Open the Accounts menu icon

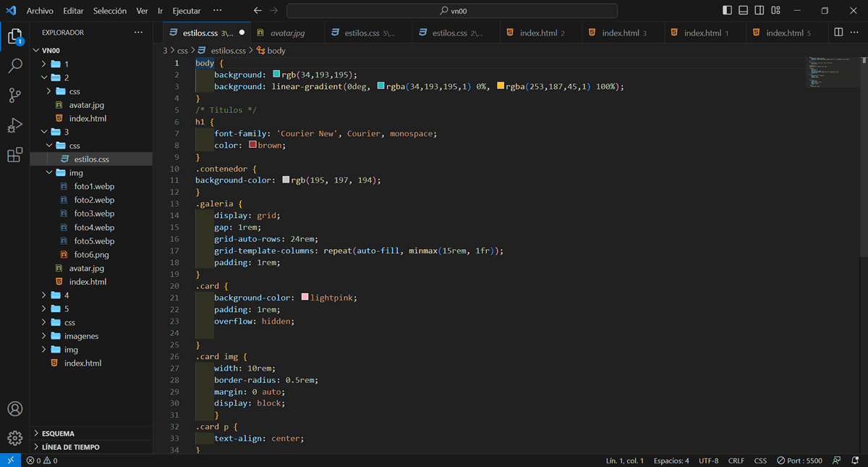(14, 408)
